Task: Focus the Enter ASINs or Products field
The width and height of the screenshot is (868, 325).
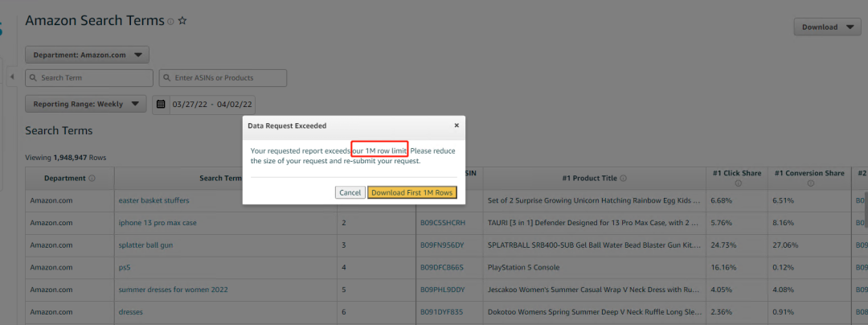Action: [x=223, y=78]
